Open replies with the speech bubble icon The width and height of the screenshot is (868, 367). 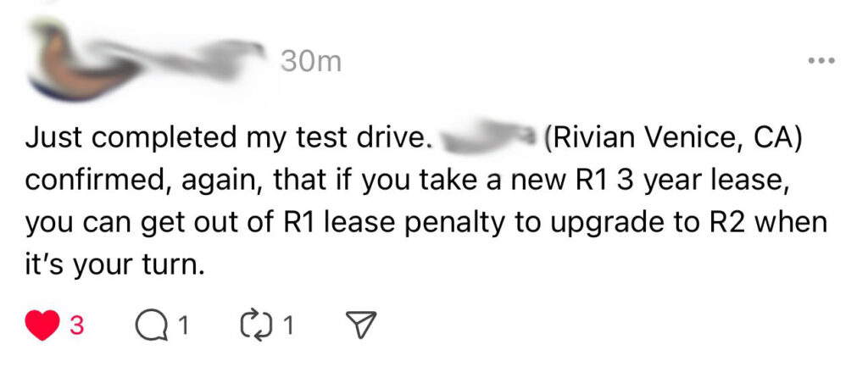tap(151, 326)
